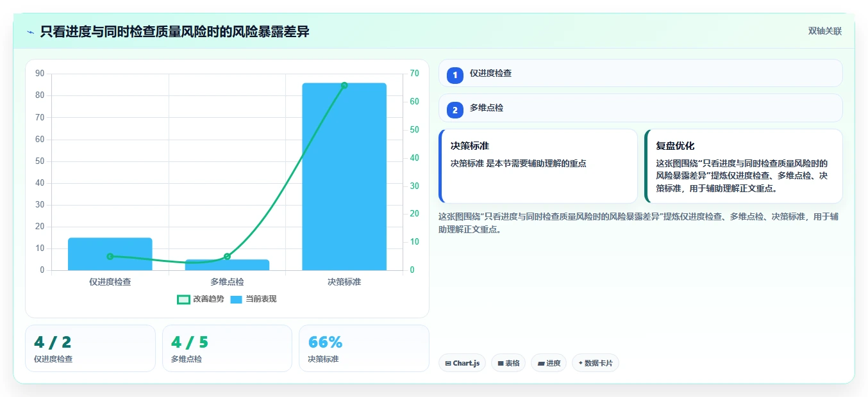
Task: Select the 66% 决策标准 stat card
Action: (x=364, y=348)
